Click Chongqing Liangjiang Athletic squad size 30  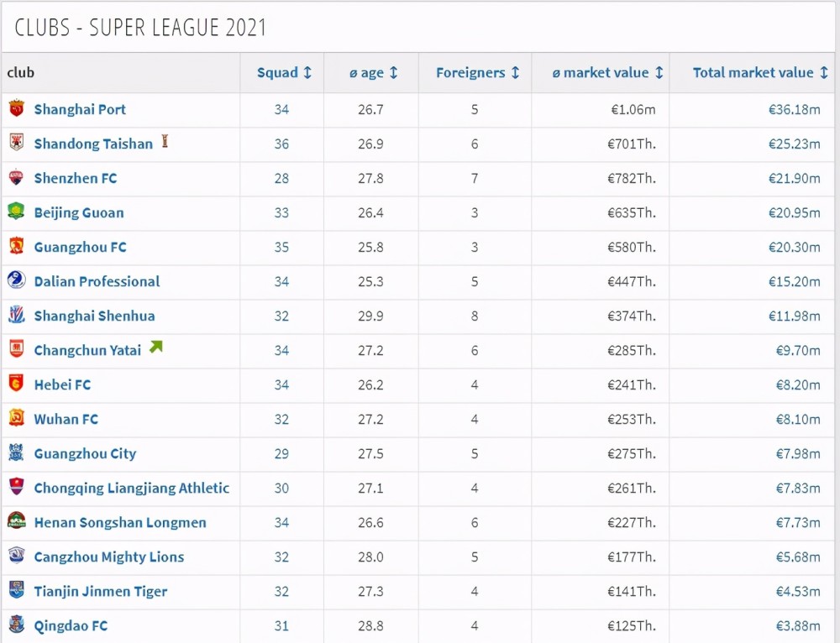[x=281, y=488]
